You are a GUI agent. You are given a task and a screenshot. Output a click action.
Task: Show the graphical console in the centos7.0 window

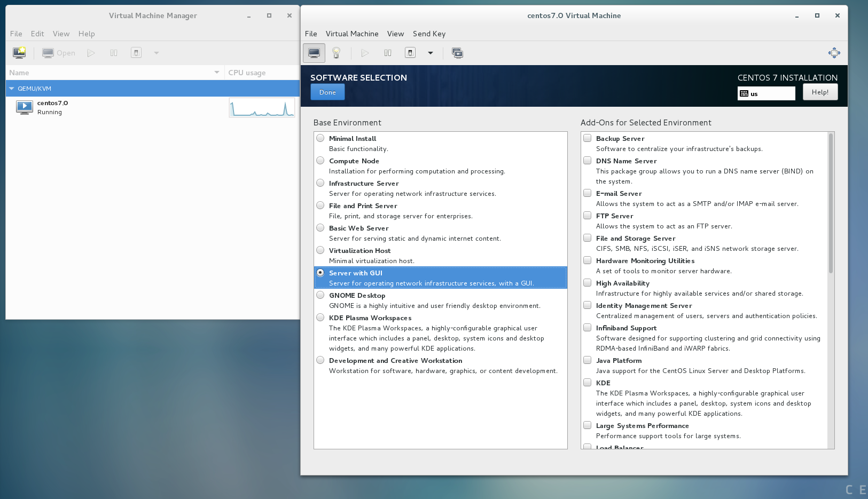[x=314, y=53]
